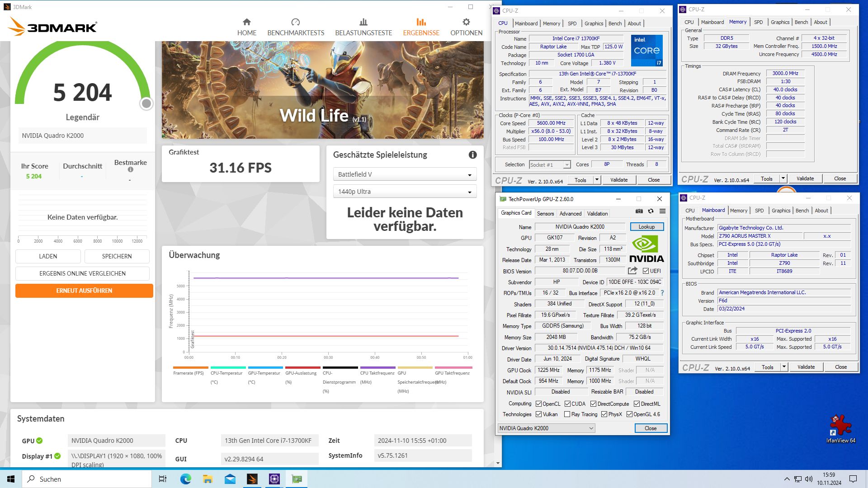
Task: Click the 3DMark scrollbar down arrow
Action: click(498, 463)
